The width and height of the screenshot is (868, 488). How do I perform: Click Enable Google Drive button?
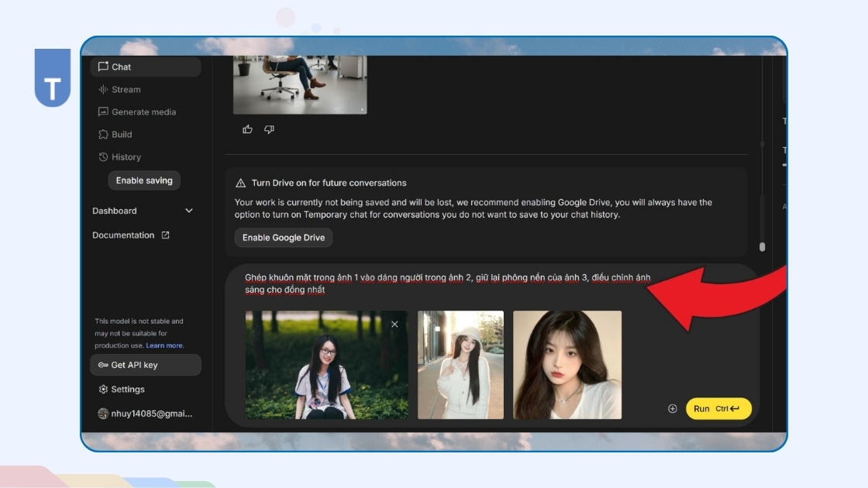click(283, 237)
